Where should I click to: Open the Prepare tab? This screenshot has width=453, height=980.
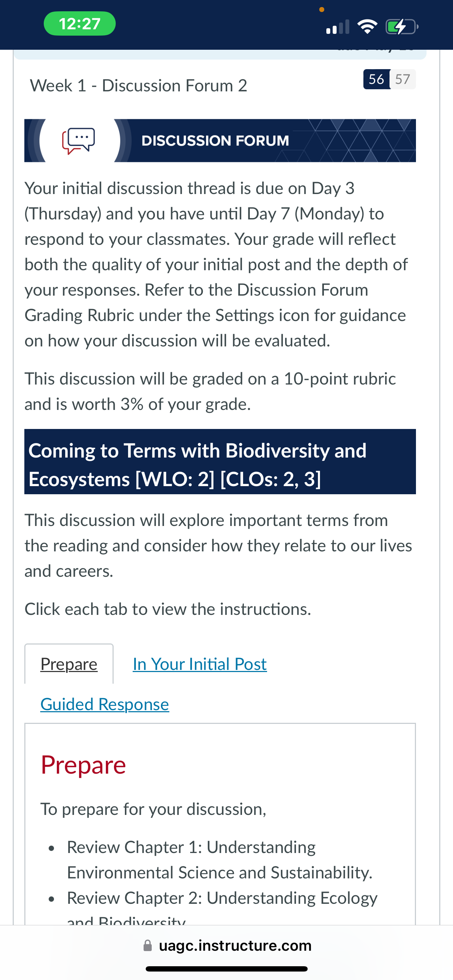(69, 664)
